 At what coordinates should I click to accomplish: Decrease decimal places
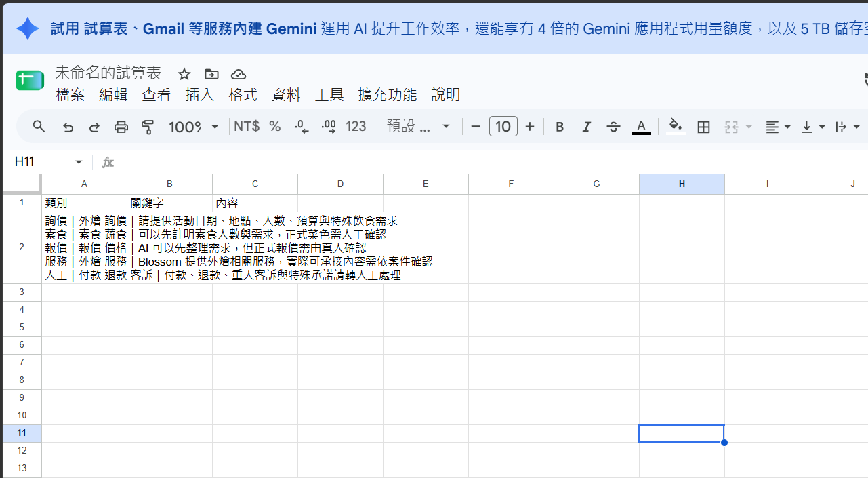tap(302, 127)
